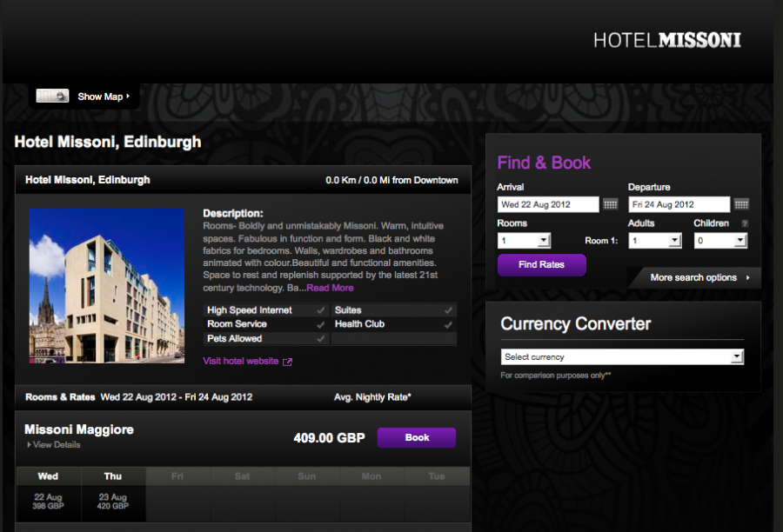Open the Children count dropdown

click(720, 241)
